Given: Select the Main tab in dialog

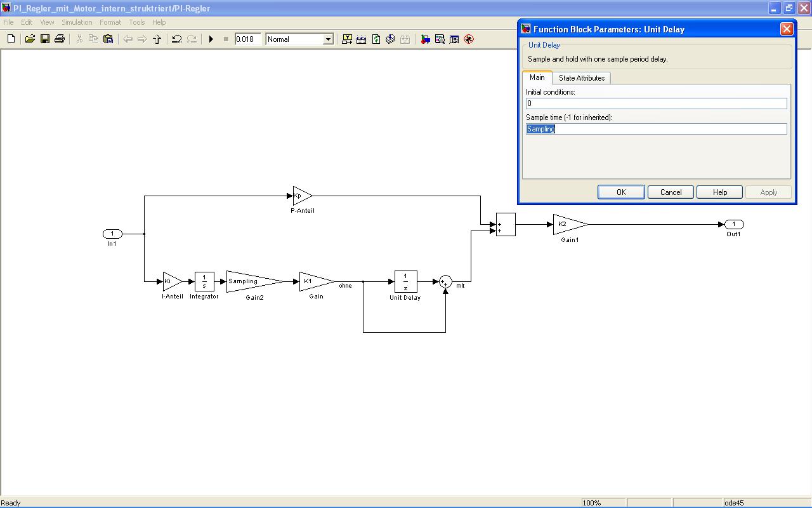Looking at the screenshot, I should click(x=537, y=77).
